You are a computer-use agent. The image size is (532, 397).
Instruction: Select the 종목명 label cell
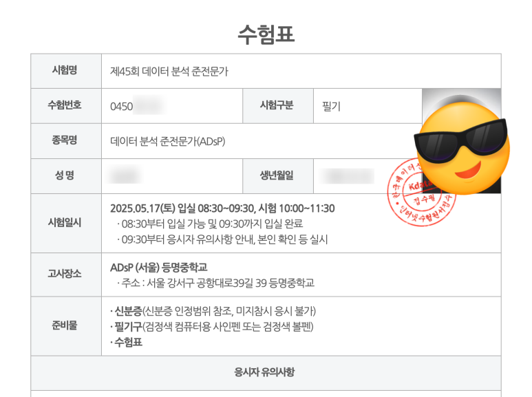[66, 141]
